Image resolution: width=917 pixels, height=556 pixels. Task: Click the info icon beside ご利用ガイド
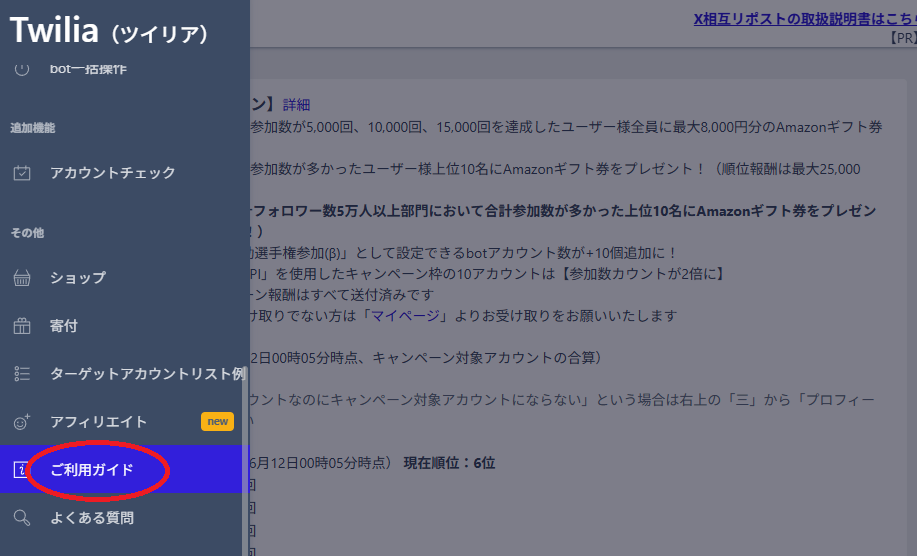[20, 469]
